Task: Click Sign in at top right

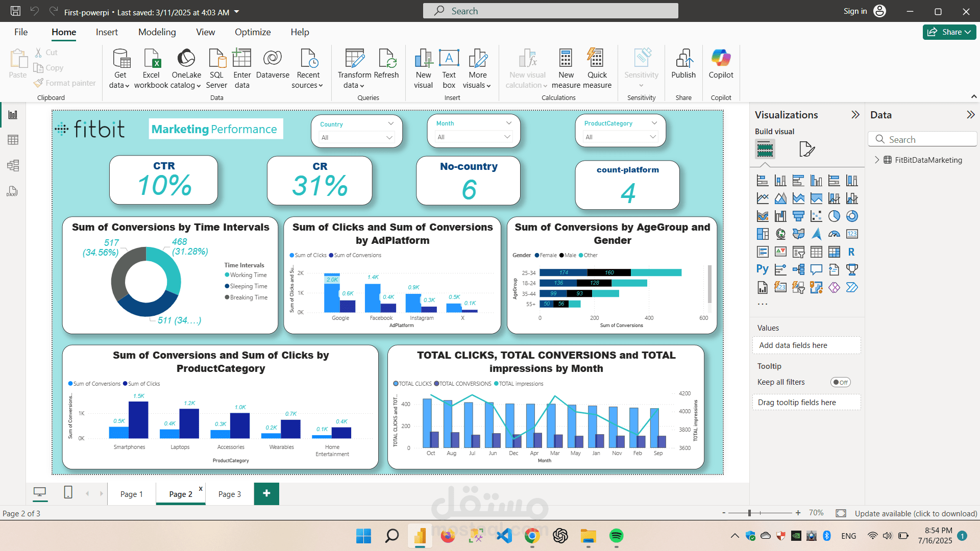Action: pos(855,11)
